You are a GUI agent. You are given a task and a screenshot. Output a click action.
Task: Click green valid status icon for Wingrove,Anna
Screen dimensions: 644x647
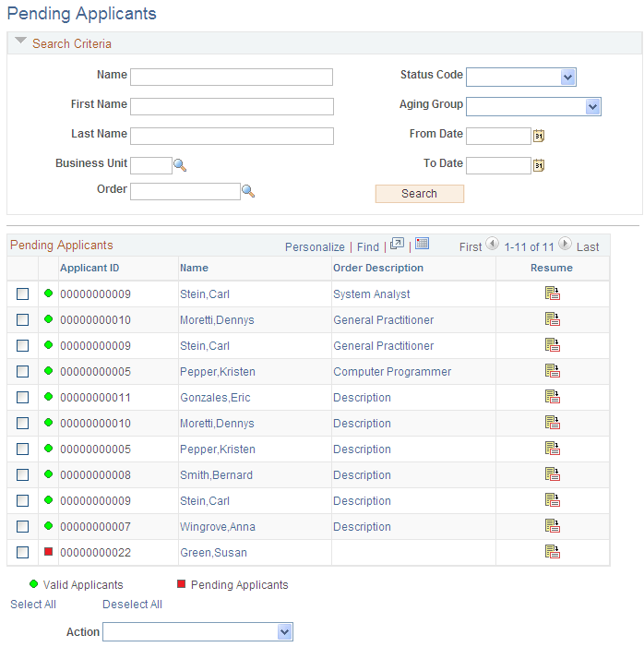point(48,526)
